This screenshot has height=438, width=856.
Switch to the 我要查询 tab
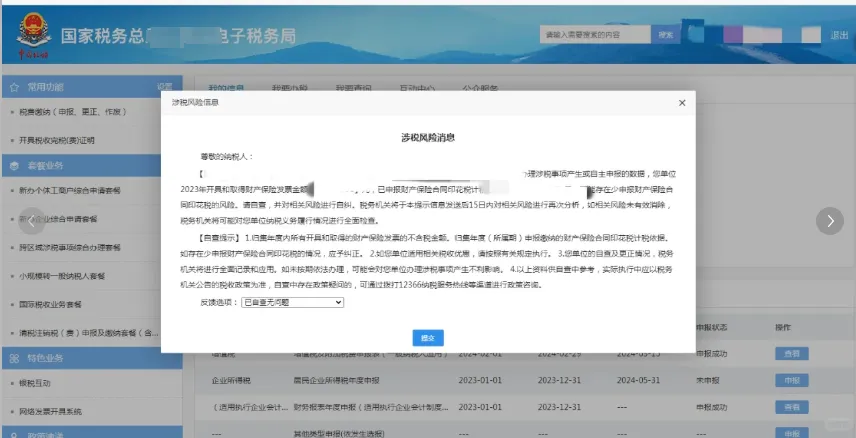click(x=353, y=88)
